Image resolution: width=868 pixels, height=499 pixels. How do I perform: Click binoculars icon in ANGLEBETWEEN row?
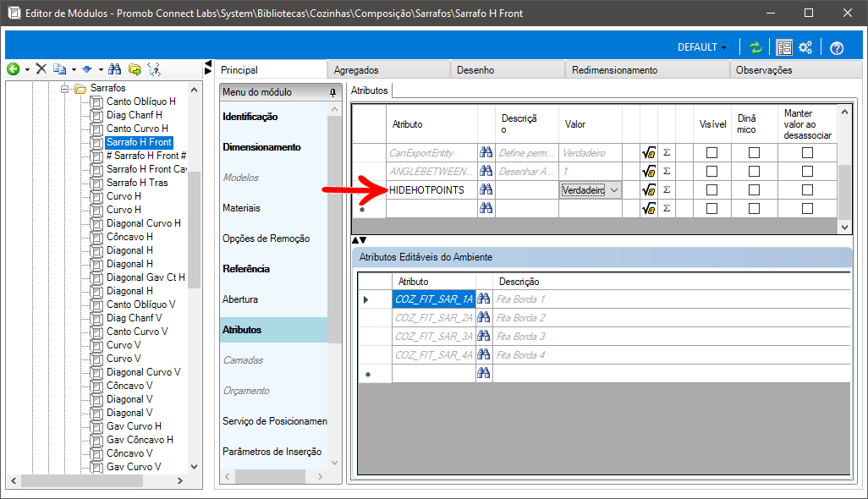pos(486,171)
